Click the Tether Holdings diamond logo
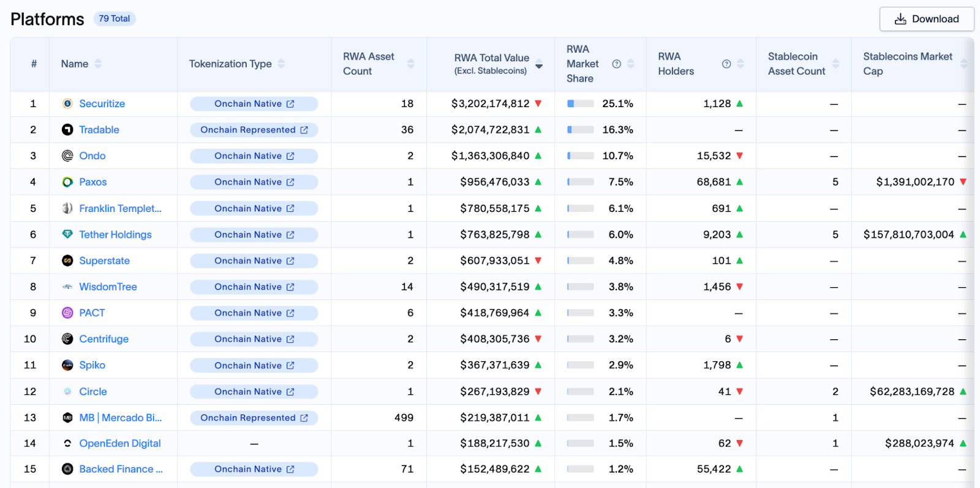This screenshot has height=488, width=980. [67, 235]
